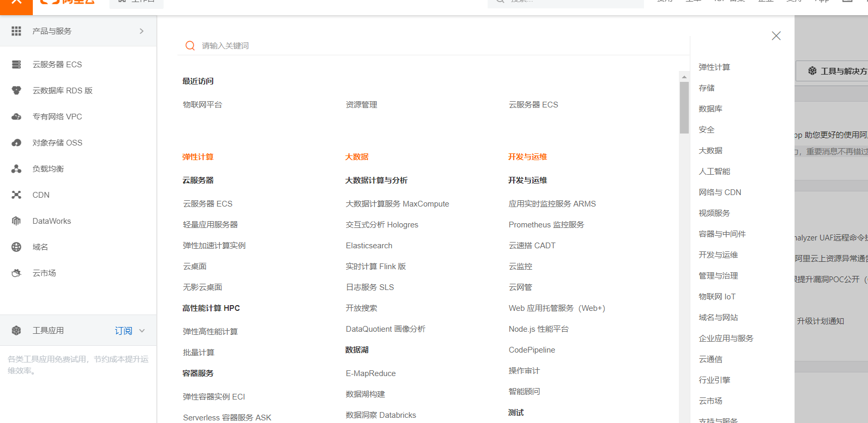The height and width of the screenshot is (423, 868).
Task: Click the 订阅 link in 工具应用
Action: [123, 331]
